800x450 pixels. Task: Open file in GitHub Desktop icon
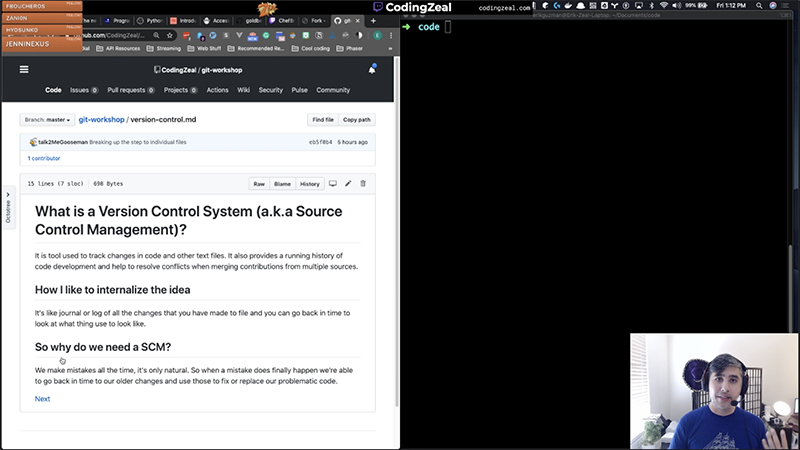[x=333, y=184]
